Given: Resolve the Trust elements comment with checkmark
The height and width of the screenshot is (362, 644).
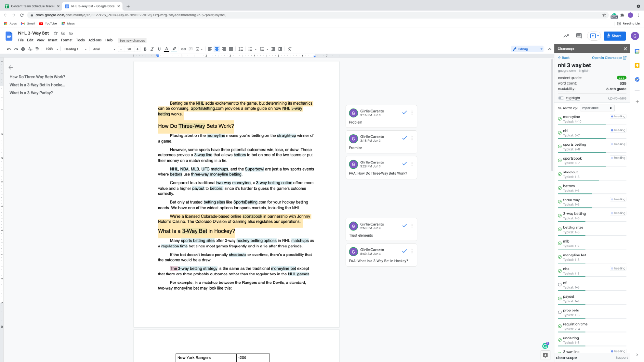Looking at the screenshot, I should click(404, 226).
